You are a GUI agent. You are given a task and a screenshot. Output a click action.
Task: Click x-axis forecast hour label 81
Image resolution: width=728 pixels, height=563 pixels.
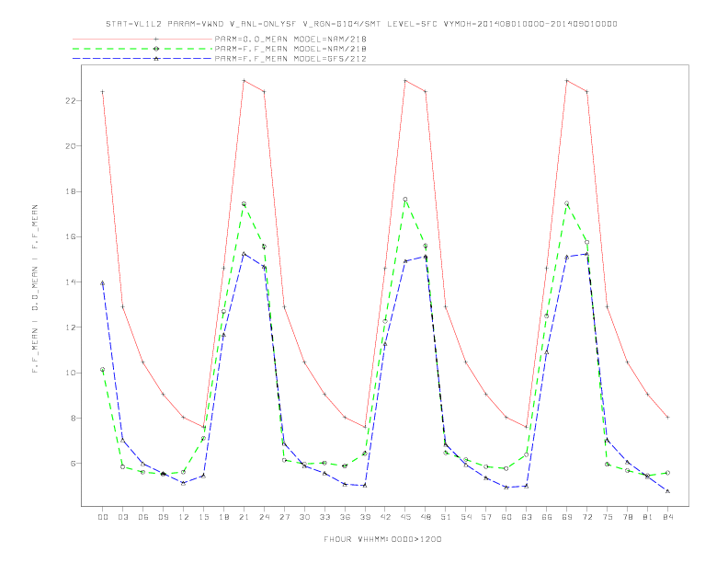point(648,517)
